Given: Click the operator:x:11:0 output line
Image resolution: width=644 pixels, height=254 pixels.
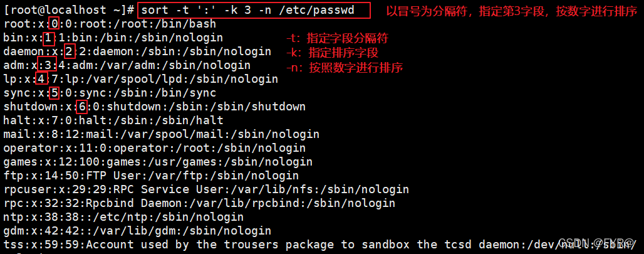Looking at the screenshot, I should coord(155,148).
